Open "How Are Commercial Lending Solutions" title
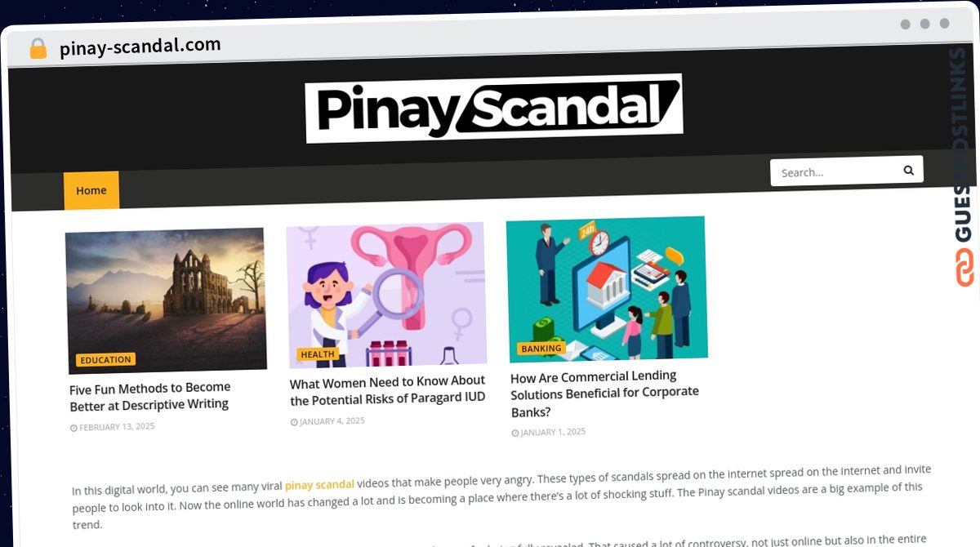The image size is (980, 547). click(605, 394)
